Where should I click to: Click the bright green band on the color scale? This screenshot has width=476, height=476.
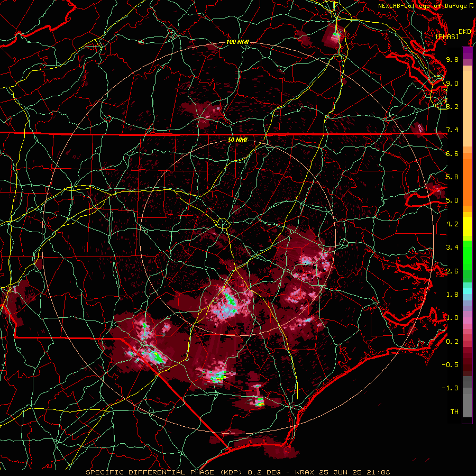click(467, 255)
